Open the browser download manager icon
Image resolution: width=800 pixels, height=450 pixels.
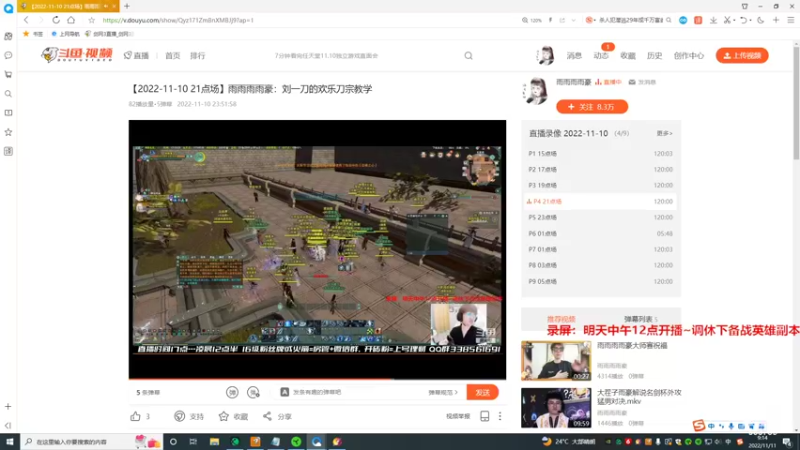713,20
